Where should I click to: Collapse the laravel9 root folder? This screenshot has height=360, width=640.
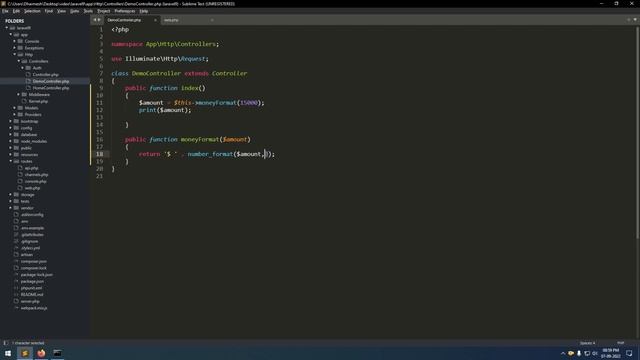tap(7, 28)
